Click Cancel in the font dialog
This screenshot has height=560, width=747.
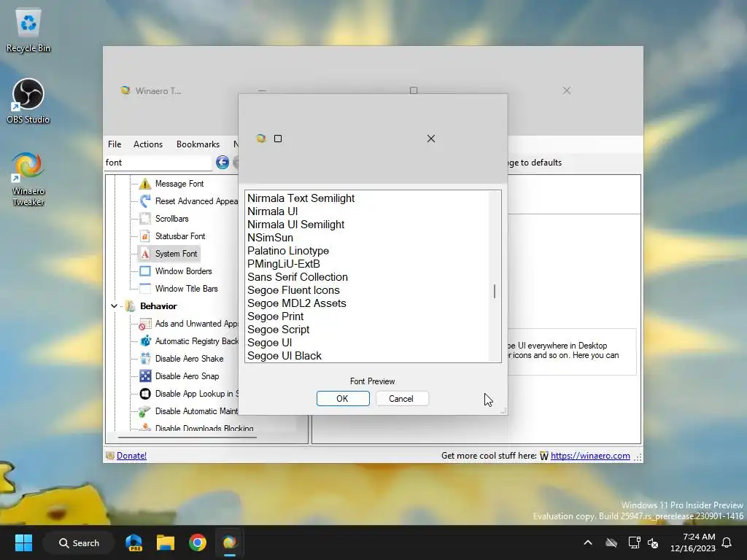(402, 399)
